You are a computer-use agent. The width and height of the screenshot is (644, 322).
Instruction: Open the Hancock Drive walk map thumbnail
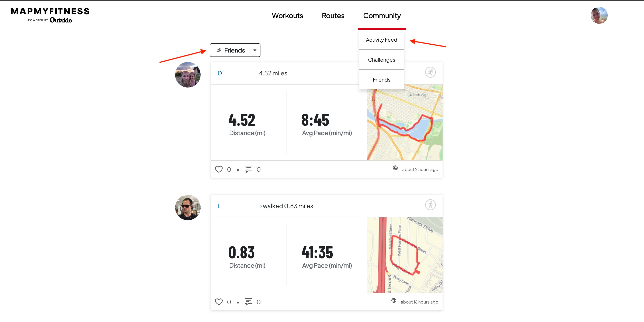[404, 255]
